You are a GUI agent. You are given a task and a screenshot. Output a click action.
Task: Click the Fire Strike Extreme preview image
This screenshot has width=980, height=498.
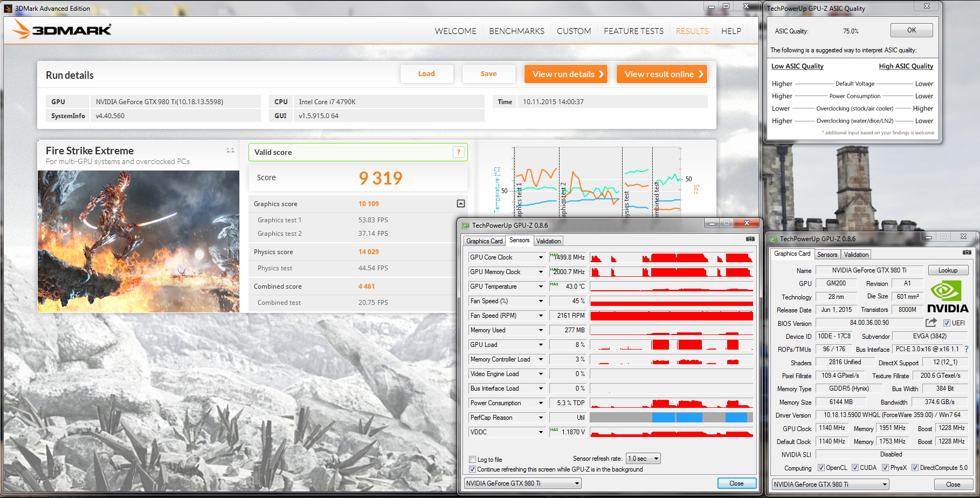(139, 242)
